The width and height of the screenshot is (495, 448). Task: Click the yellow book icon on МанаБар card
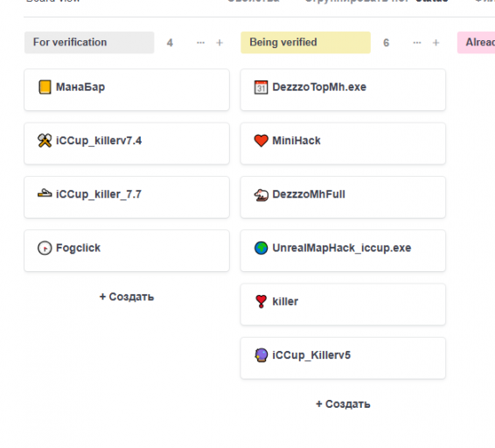[45, 87]
